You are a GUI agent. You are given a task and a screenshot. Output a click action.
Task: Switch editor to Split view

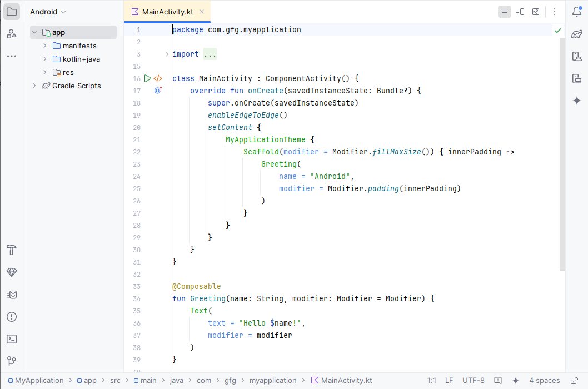pos(520,11)
